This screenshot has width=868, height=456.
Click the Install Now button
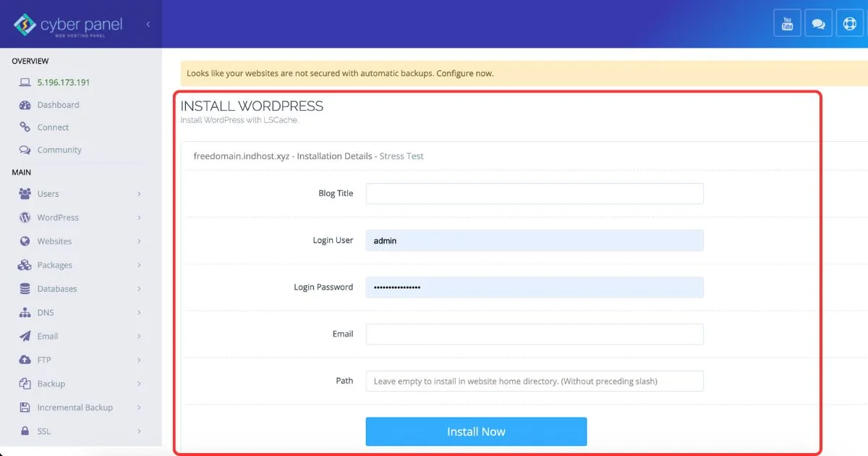pyautogui.click(x=476, y=431)
